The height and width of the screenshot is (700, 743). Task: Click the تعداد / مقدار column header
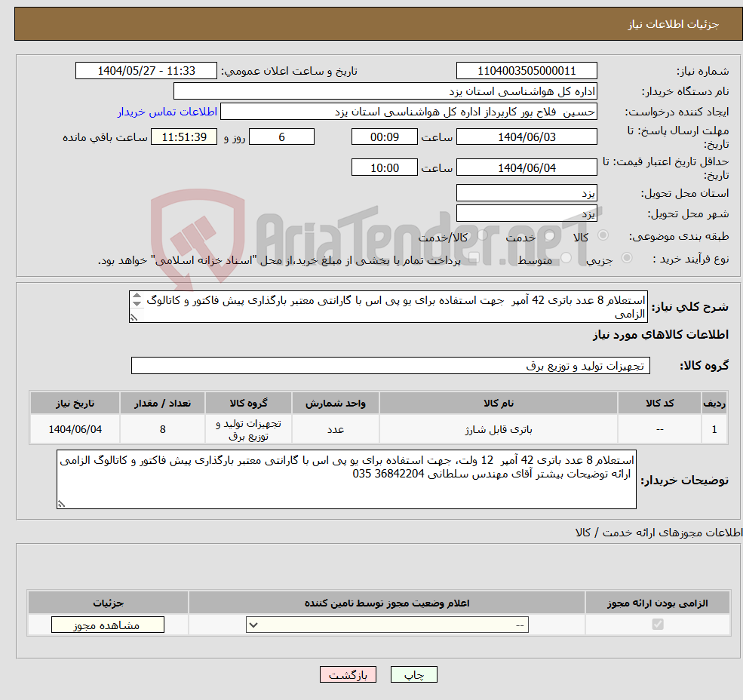[162, 403]
